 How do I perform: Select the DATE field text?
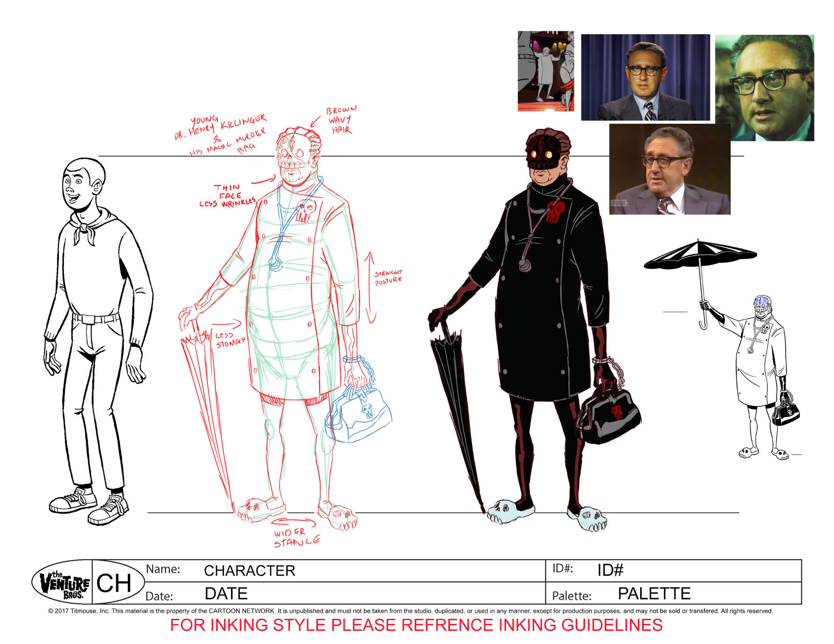(226, 593)
